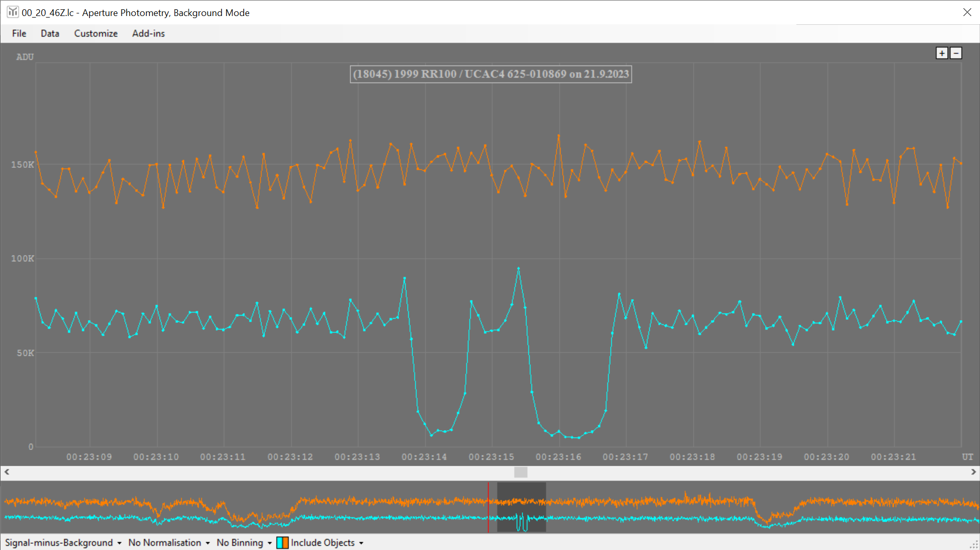Click the highlighted region in overview strip

point(521,507)
